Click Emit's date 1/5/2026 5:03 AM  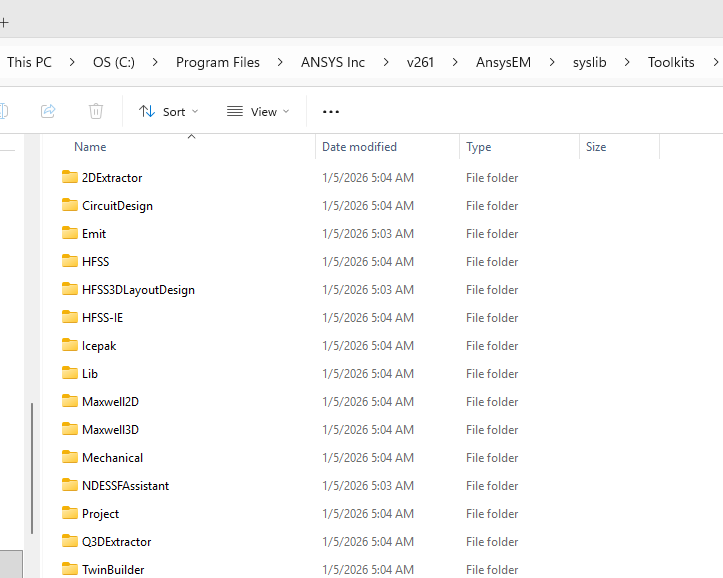[x=368, y=234]
